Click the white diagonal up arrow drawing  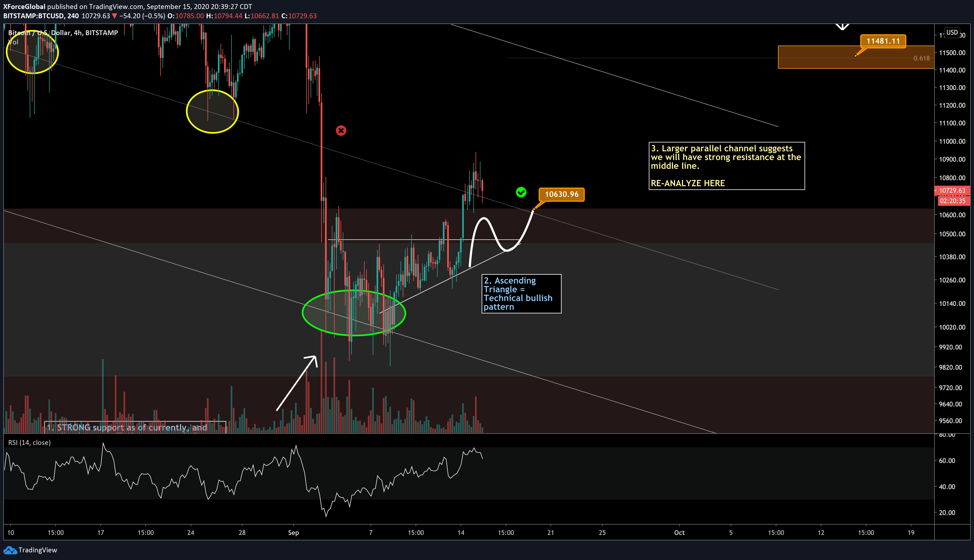pyautogui.click(x=297, y=383)
